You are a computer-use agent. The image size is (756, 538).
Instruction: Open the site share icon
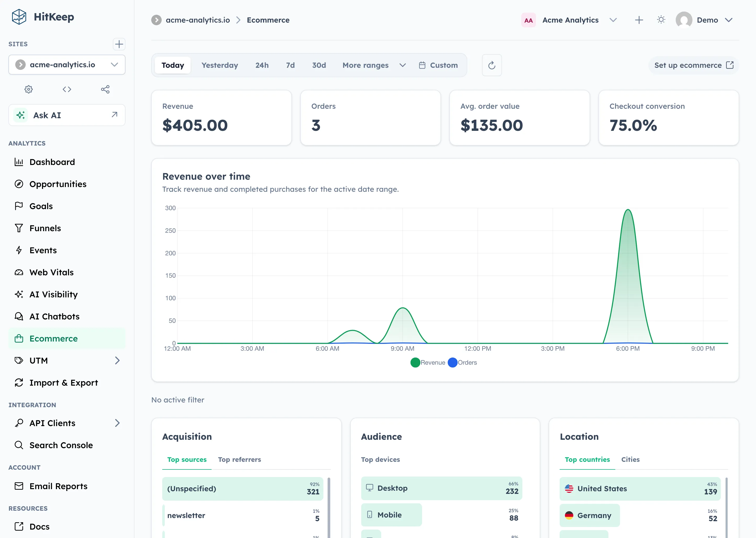(x=105, y=89)
